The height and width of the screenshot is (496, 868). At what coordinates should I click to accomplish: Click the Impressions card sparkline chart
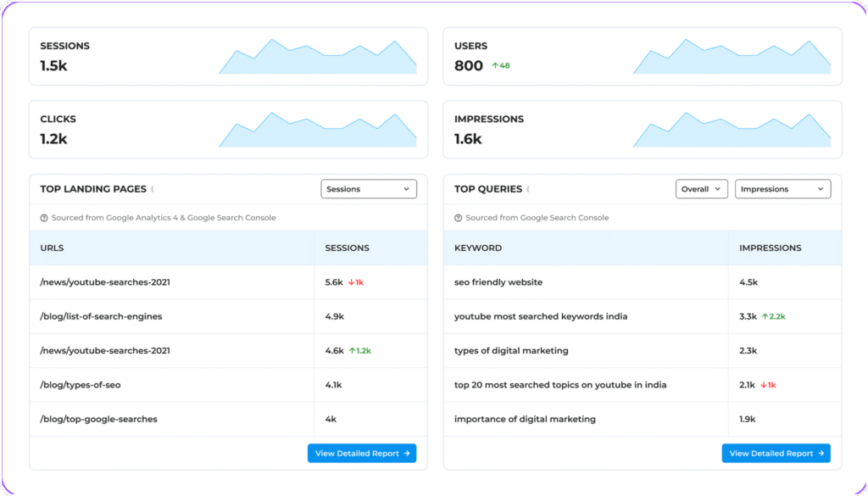[732, 130]
